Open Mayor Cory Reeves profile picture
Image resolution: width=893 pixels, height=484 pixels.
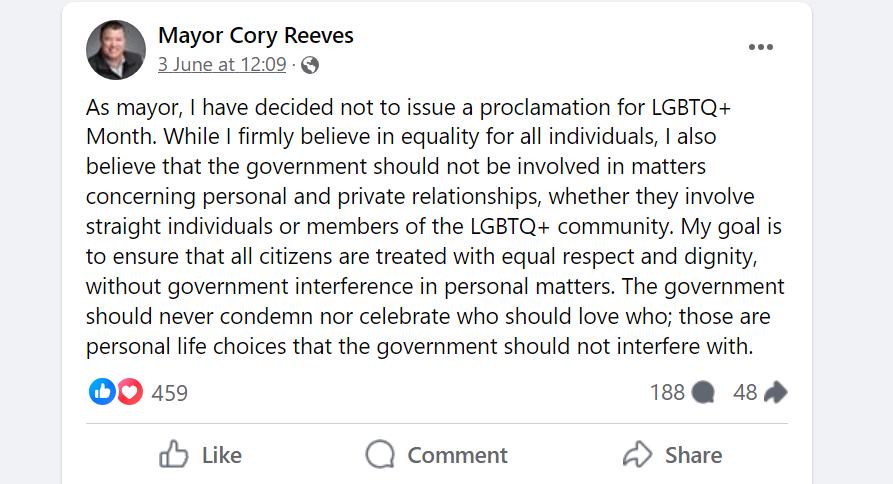[x=116, y=50]
